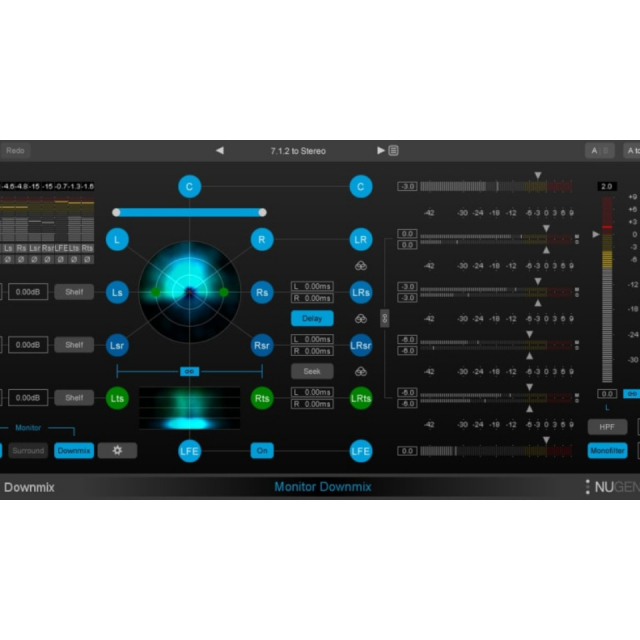Select the output LFE node
Viewport: 640px width, 640px height.
pos(361,451)
